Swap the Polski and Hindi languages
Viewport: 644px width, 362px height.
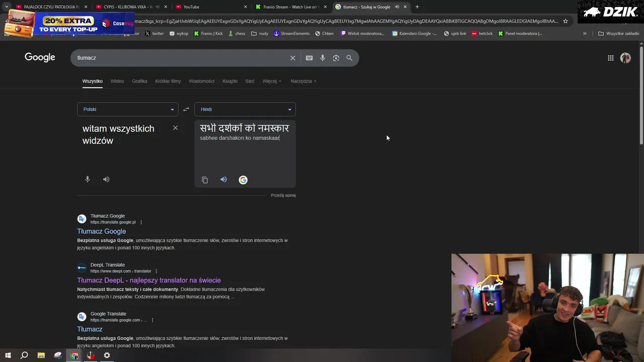(x=186, y=109)
